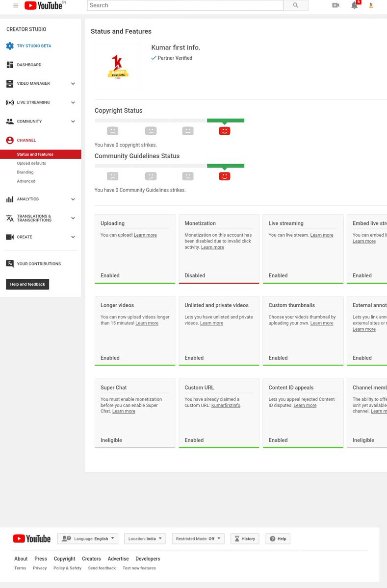
Task: Click the Send feedback footer link
Action: coord(102,568)
